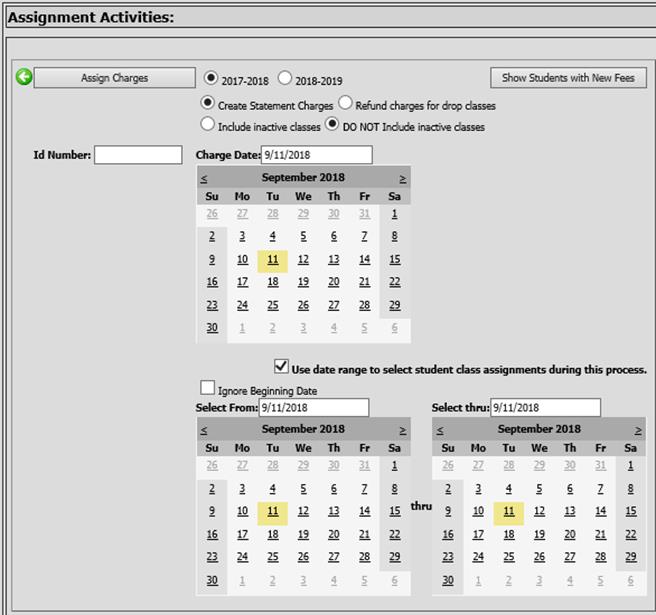Image resolution: width=656 pixels, height=615 pixels.
Task: Select Include inactive classes option
Action: coord(208,126)
